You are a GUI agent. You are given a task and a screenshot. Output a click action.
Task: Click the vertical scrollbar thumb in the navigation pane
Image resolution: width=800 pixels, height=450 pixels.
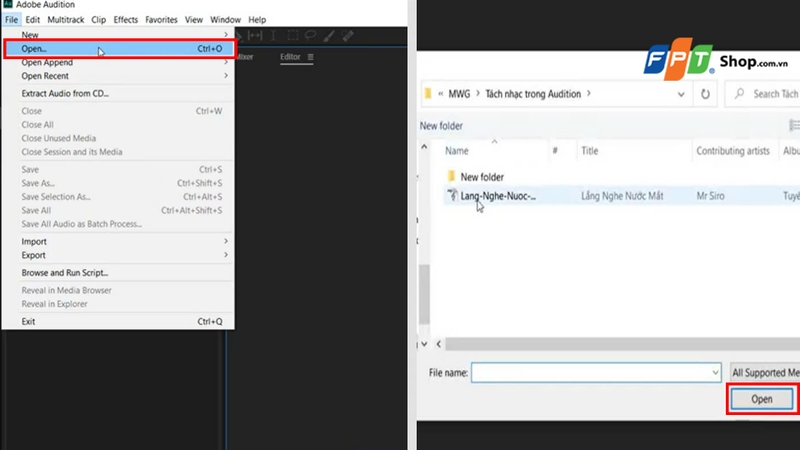(424, 294)
